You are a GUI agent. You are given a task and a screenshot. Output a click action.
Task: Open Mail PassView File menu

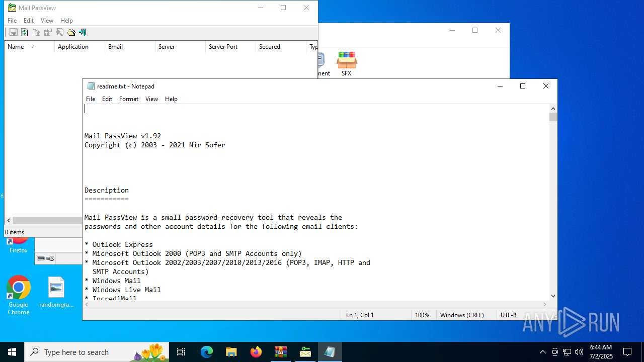coord(12,21)
